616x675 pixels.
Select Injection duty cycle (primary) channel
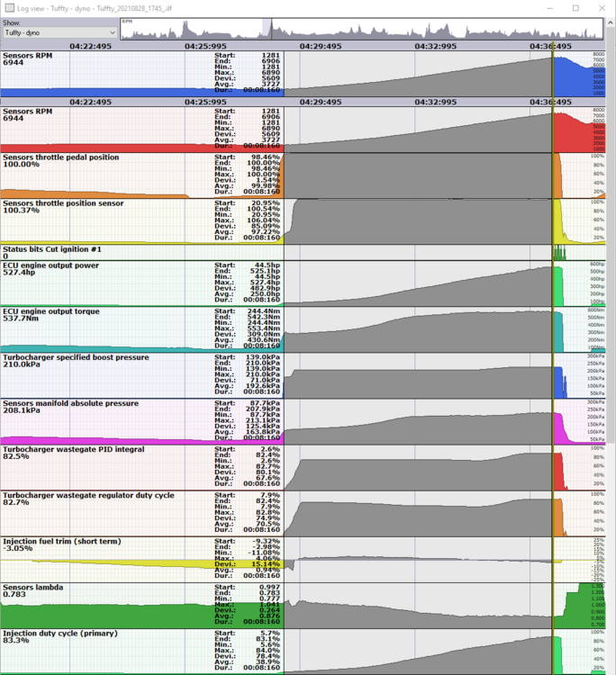[x=60, y=634]
